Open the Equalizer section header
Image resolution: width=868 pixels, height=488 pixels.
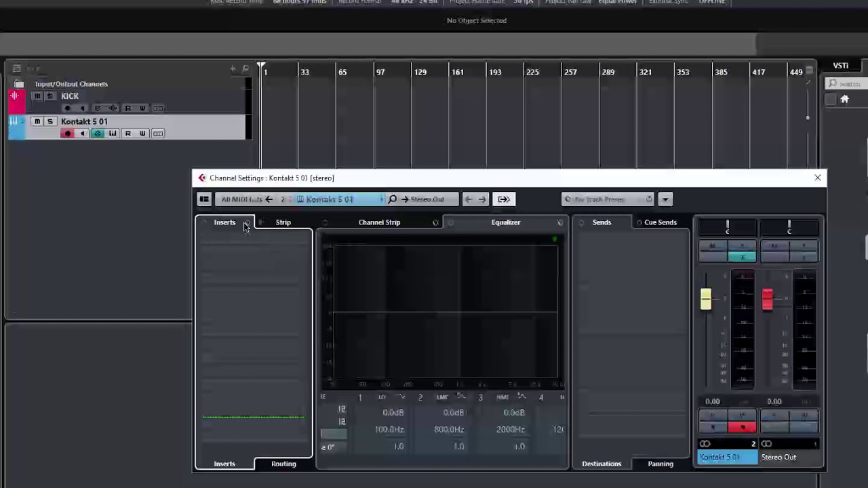click(506, 222)
